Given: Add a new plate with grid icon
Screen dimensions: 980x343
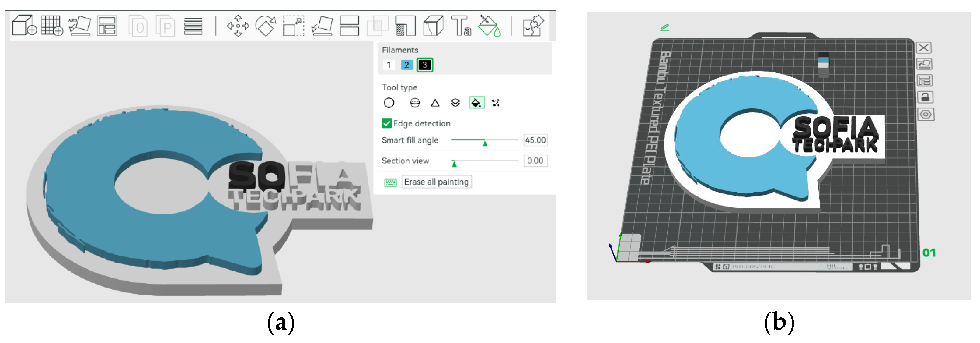Looking at the screenshot, I should coord(51,26).
